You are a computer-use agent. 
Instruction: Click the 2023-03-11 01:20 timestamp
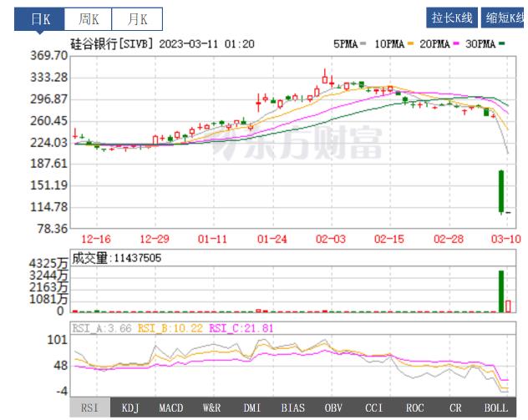coord(206,43)
